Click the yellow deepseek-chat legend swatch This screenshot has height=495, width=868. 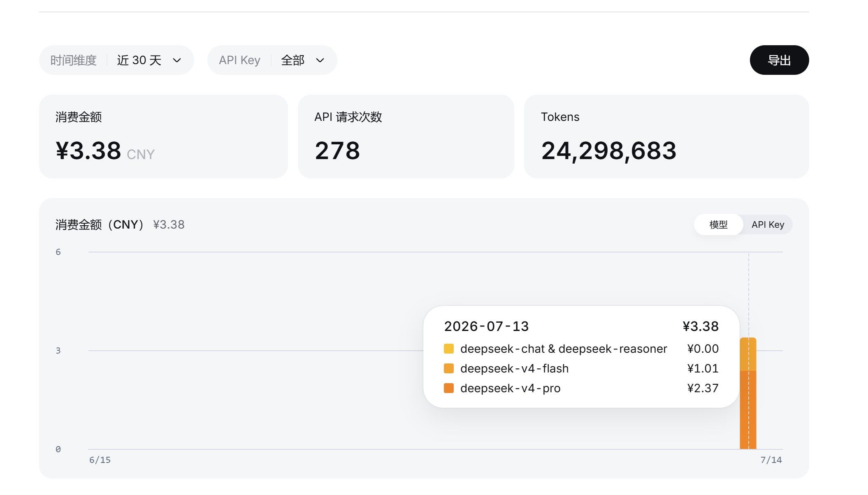(449, 349)
